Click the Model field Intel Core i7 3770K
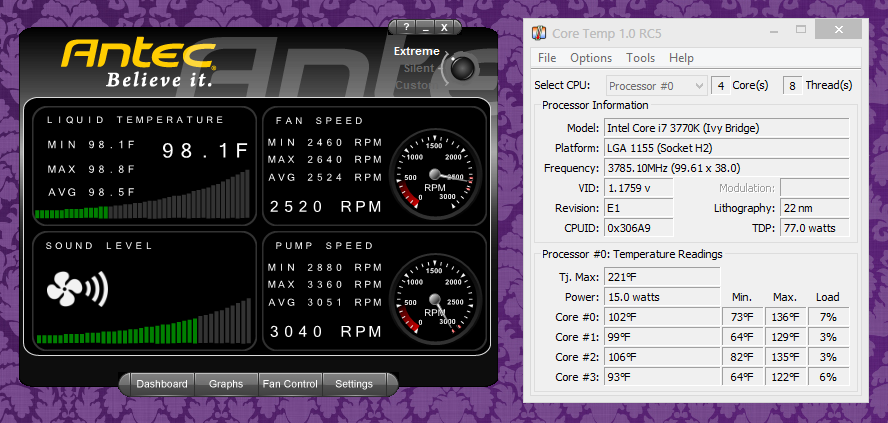Viewport: 888px width, 423px height. [x=727, y=128]
